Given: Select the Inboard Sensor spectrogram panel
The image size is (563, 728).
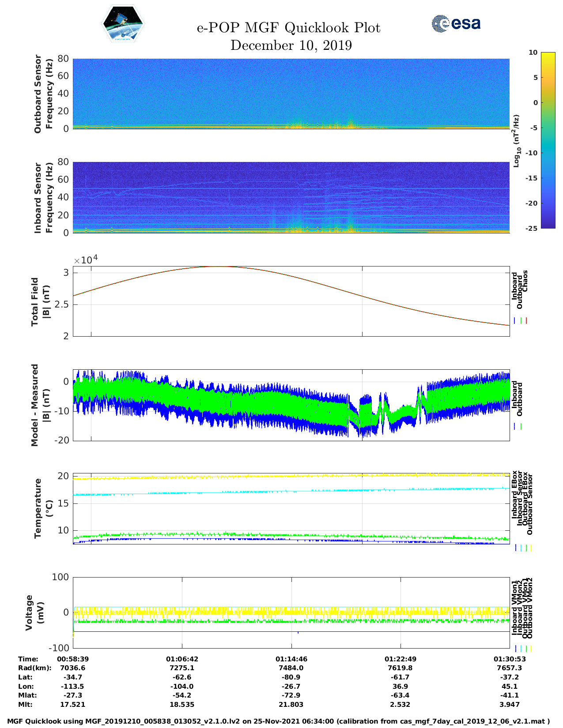Looking at the screenshot, I should [x=291, y=197].
